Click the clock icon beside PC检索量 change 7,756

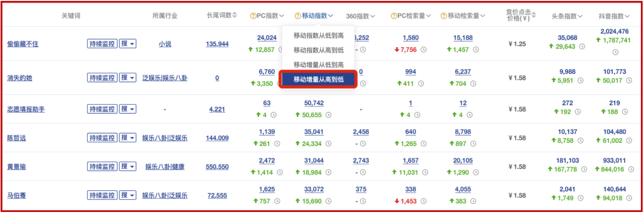coord(424,50)
